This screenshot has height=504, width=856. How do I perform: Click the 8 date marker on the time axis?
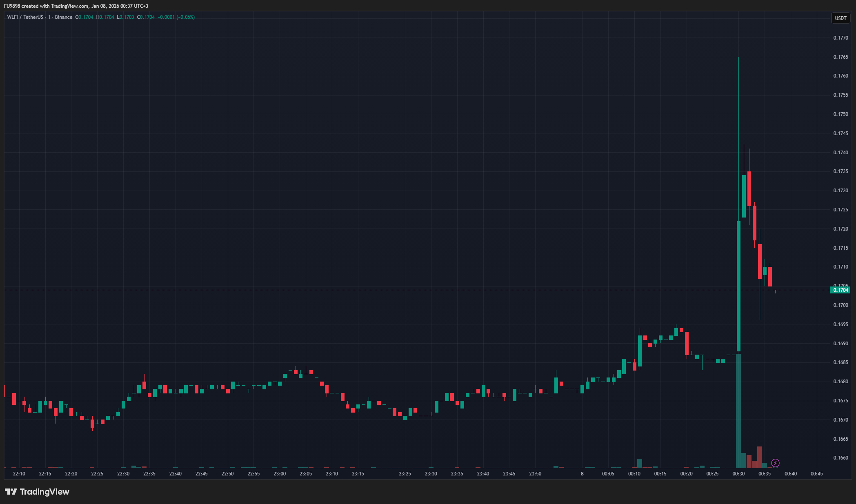(x=582, y=474)
